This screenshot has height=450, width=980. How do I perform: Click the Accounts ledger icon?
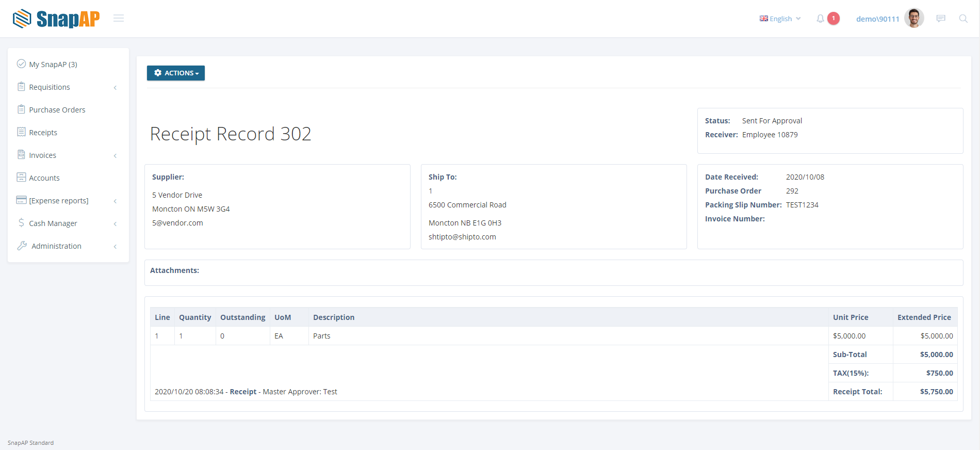pos(21,178)
